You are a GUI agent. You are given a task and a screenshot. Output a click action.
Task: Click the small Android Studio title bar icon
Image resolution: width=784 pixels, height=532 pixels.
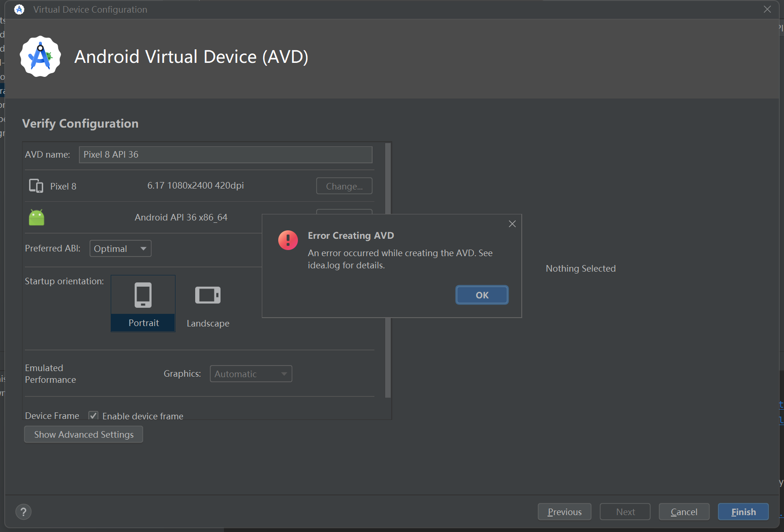click(x=19, y=9)
